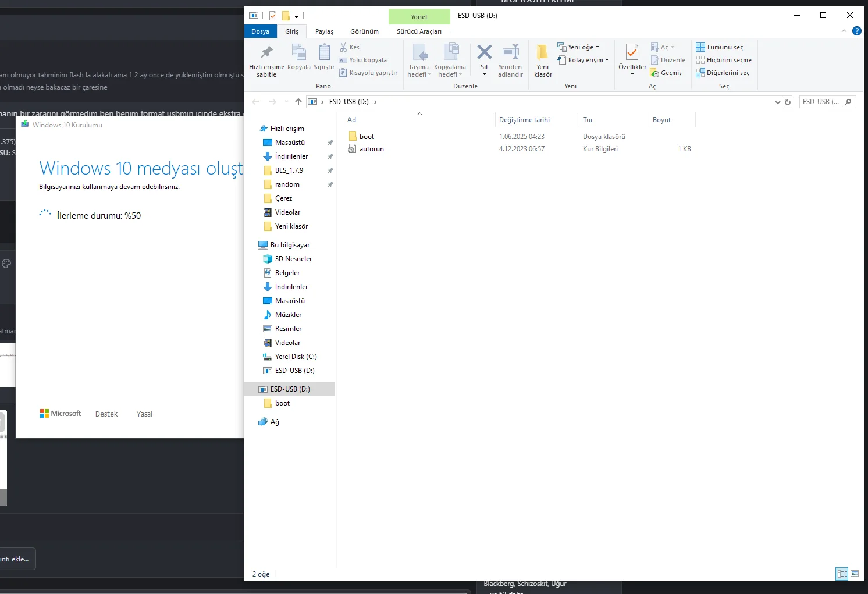
Task: Switch to large icons view layout
Action: pyautogui.click(x=855, y=574)
